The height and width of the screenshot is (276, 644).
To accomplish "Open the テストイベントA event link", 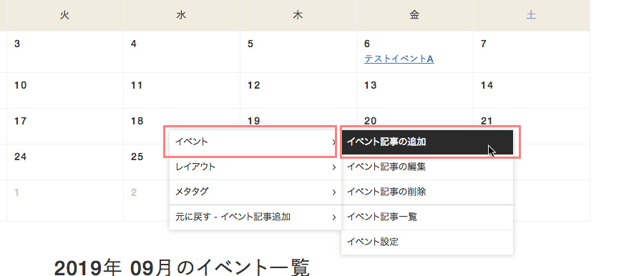I will (x=399, y=59).
